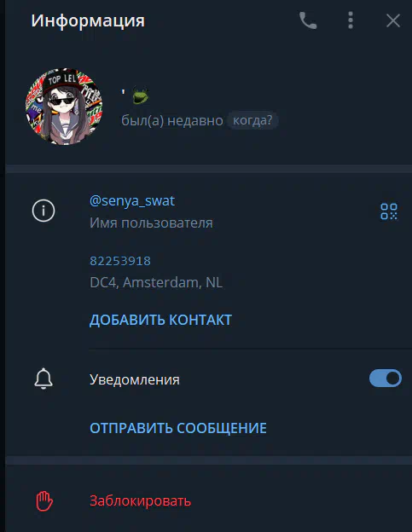Disable the Уведомления toggle switch
Image resolution: width=412 pixels, height=532 pixels.
[386, 378]
